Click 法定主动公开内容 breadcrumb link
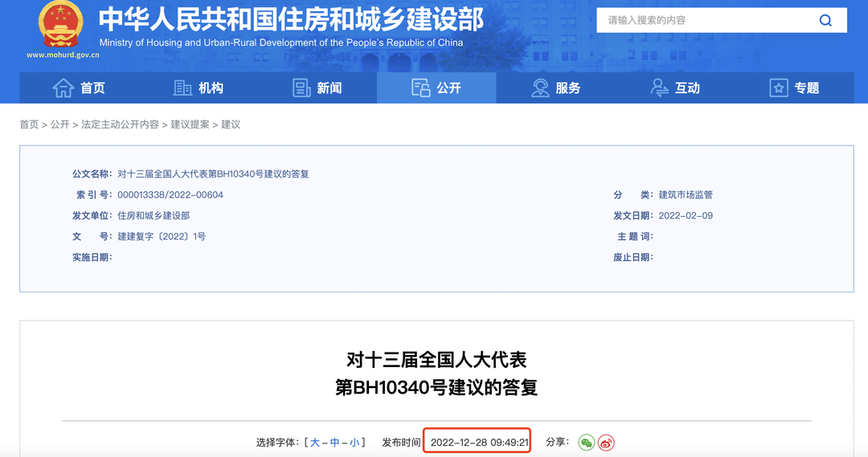868x457 pixels. click(120, 124)
